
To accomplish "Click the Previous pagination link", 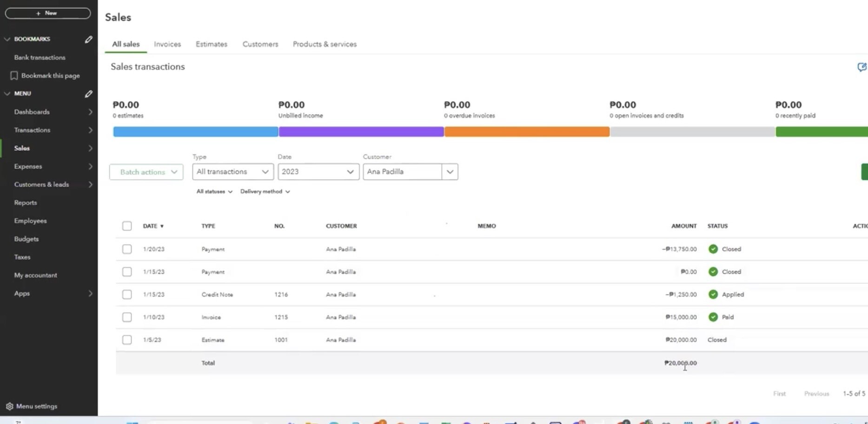I will [x=816, y=394].
